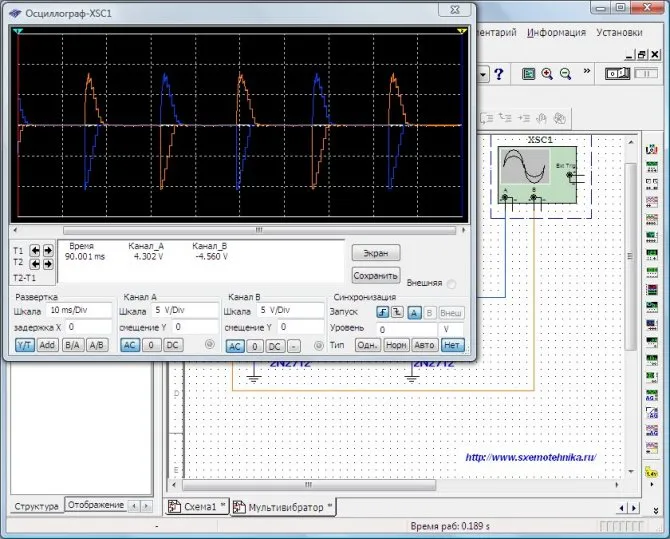Image resolution: width=670 pixels, height=539 pixels.
Task: Click the zoom out magnifier icon
Action: (x=565, y=74)
